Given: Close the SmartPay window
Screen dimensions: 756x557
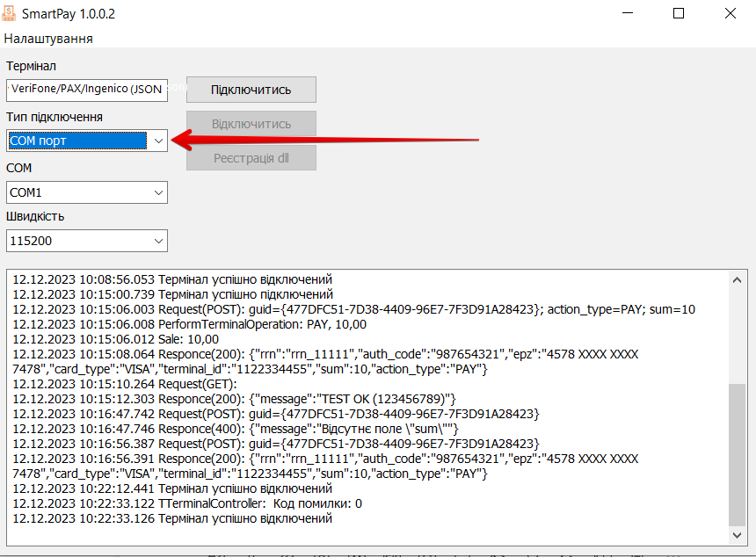Looking at the screenshot, I should coord(730,14).
